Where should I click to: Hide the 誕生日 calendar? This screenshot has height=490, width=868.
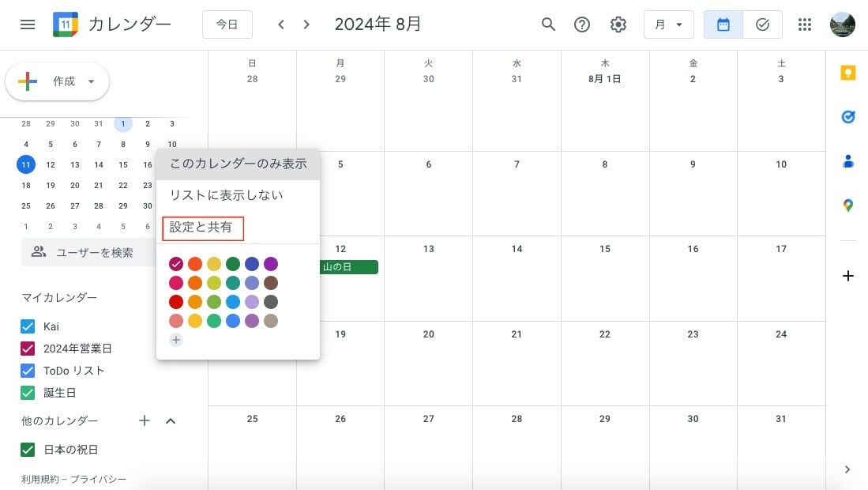26,392
